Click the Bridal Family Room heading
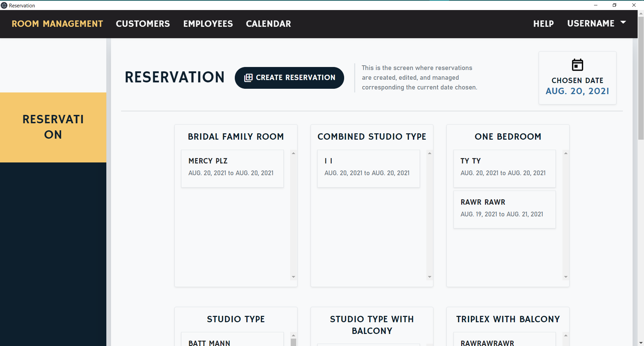The height and width of the screenshot is (346, 644). [236, 137]
